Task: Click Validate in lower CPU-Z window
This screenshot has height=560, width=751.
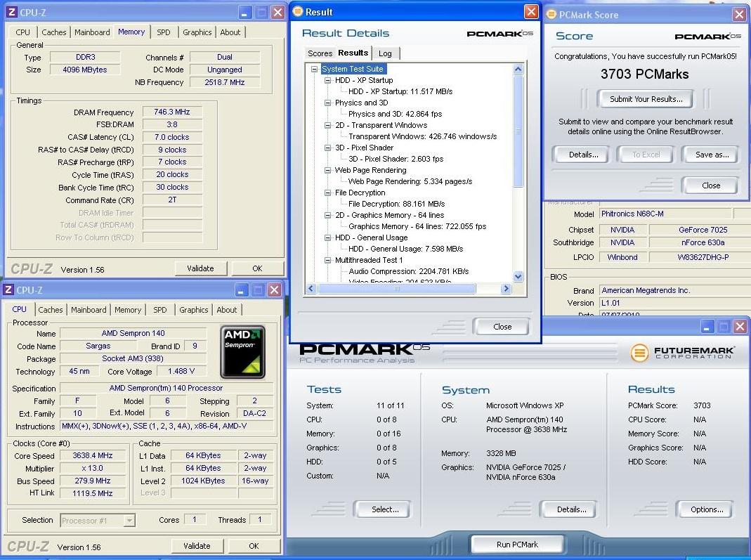Action: click(197, 546)
